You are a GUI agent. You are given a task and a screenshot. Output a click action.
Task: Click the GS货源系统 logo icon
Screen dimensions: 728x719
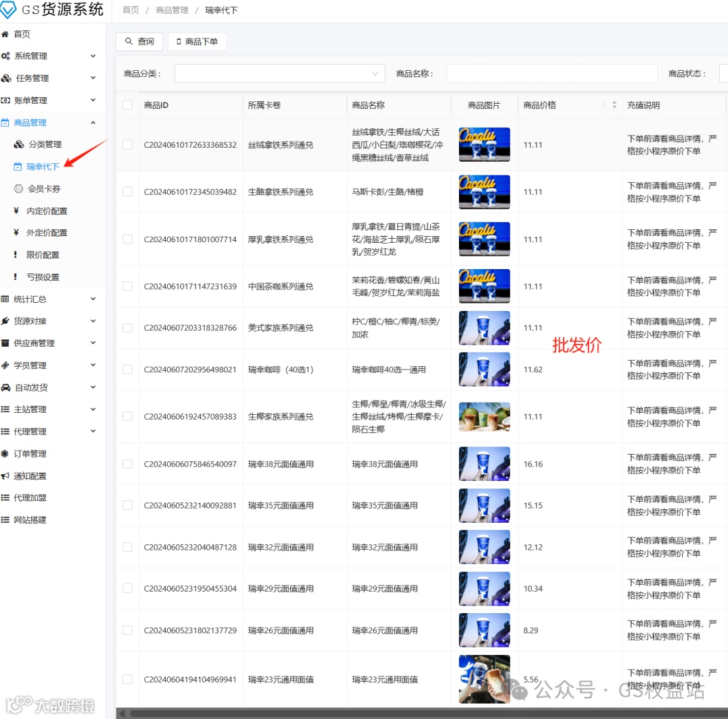tap(8, 9)
